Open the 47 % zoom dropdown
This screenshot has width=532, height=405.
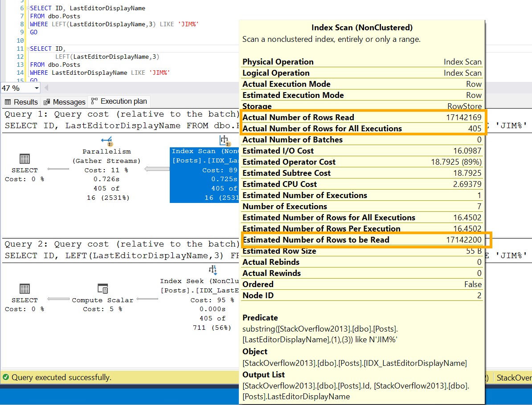click(36, 88)
